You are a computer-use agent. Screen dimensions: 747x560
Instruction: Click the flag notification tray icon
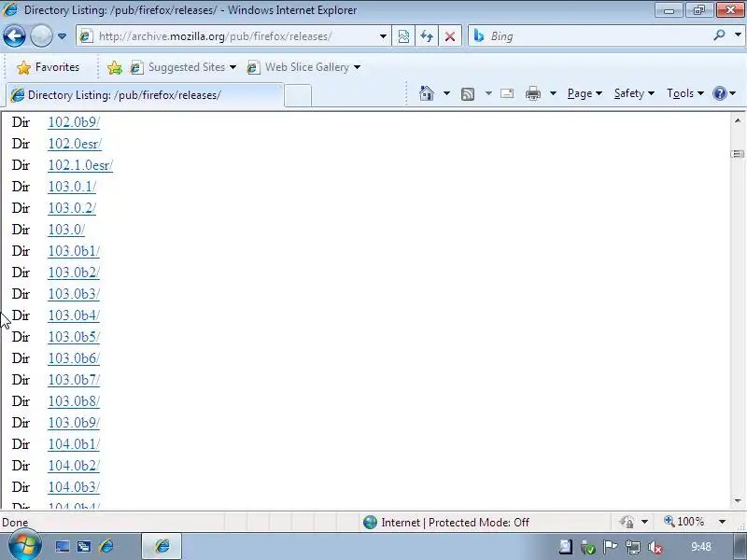(611, 547)
